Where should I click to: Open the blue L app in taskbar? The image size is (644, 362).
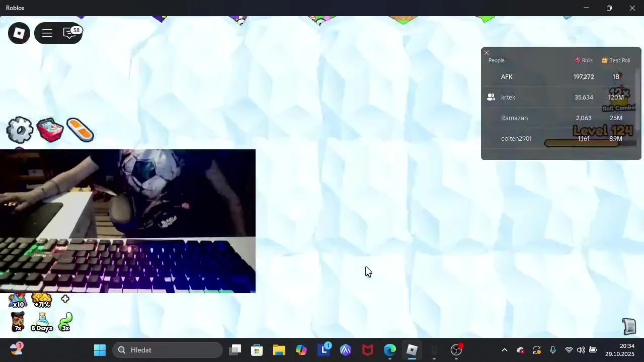click(x=324, y=350)
